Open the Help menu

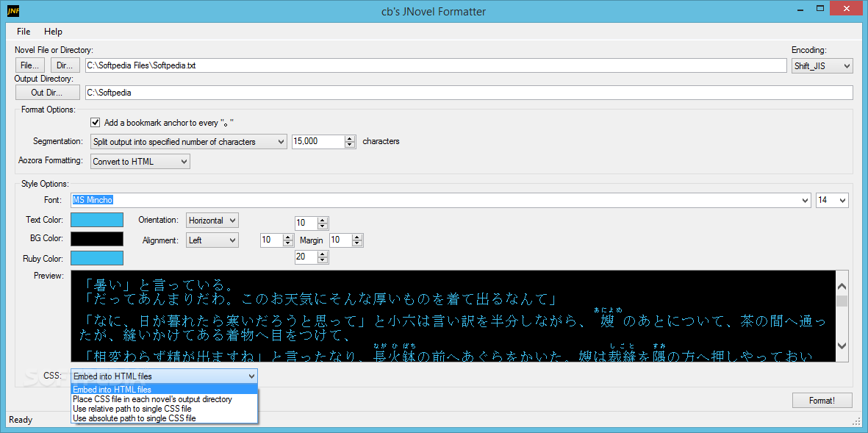point(53,32)
